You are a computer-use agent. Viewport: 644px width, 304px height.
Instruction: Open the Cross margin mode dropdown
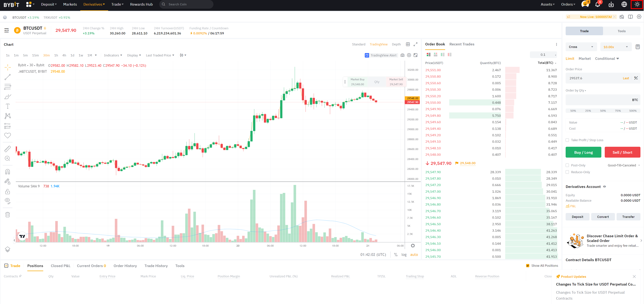[581, 47]
